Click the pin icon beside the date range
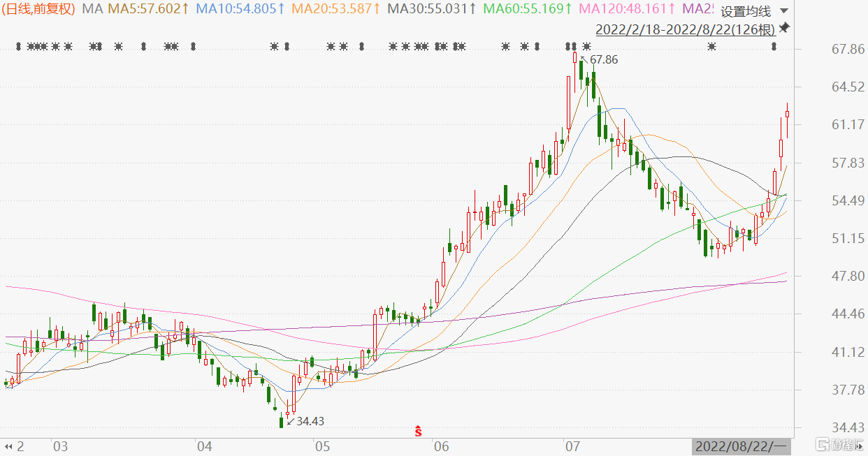This screenshot has width=868, height=456. (784, 28)
